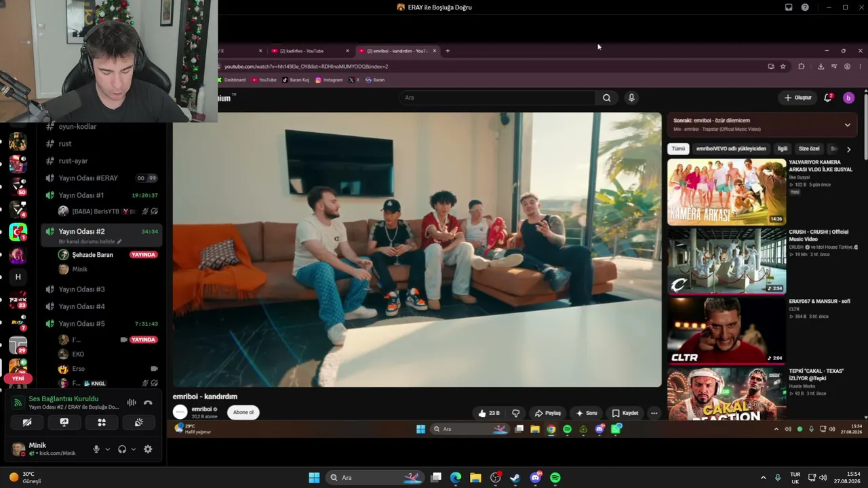Select the İlgili filter chip
This screenshot has width=868, height=488.
(x=783, y=149)
